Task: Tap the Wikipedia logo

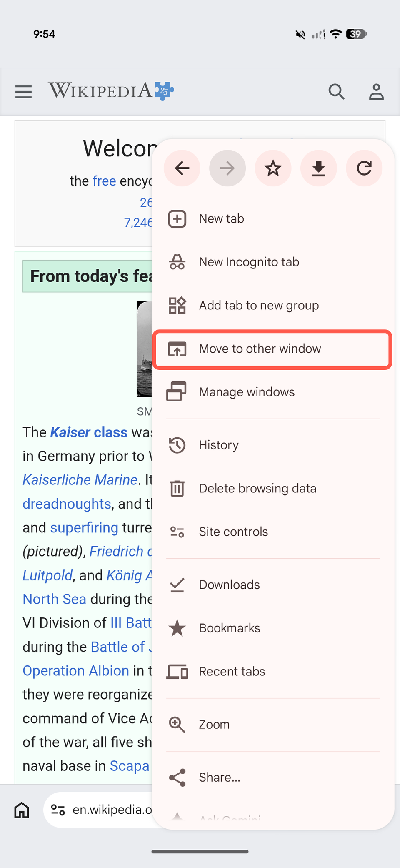Action: [x=111, y=90]
